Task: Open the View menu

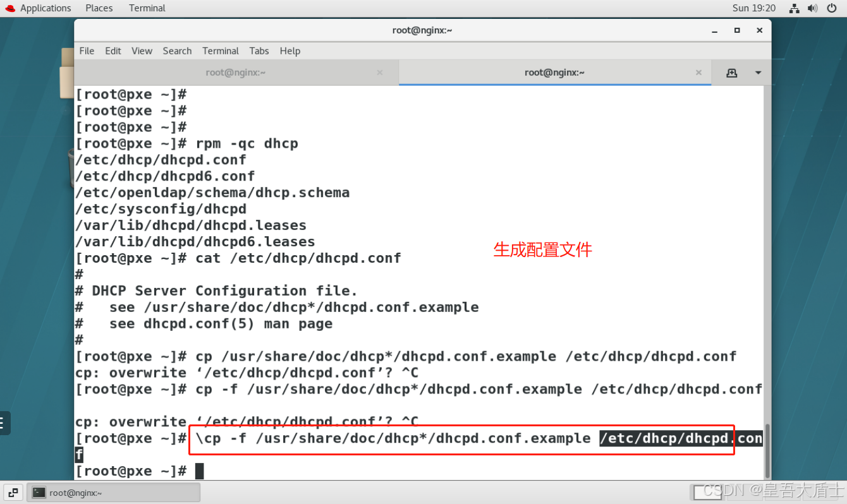Action: coord(142,51)
